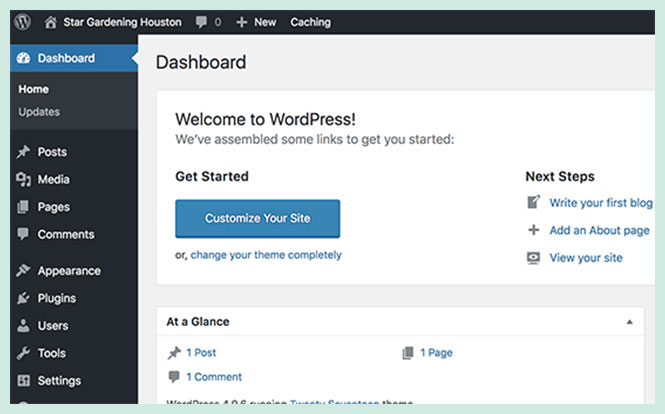Open the Caching menu in the admin bar
This screenshot has height=414, width=665.
click(310, 22)
